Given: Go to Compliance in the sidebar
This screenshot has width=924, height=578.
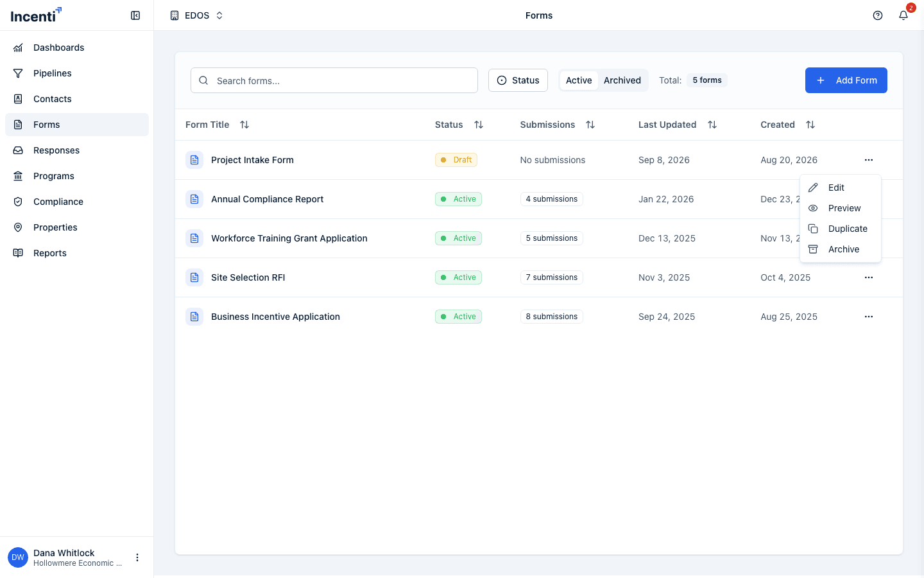Looking at the screenshot, I should [77, 202].
